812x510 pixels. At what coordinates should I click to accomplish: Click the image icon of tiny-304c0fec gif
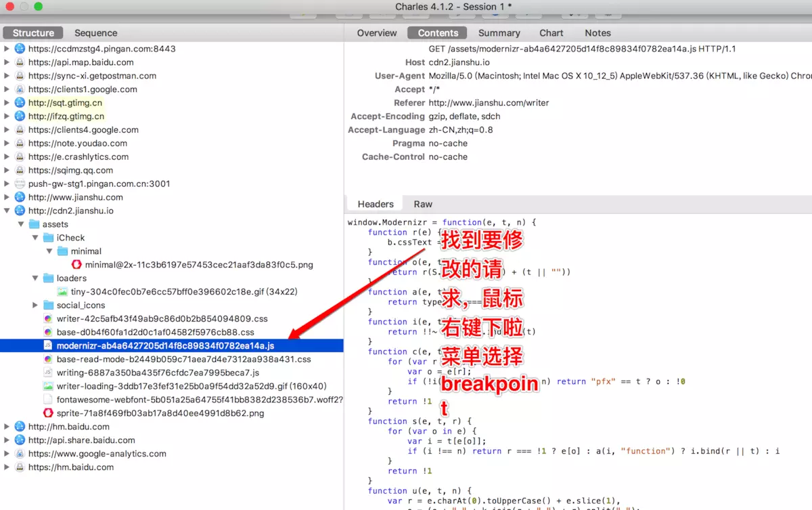point(62,292)
